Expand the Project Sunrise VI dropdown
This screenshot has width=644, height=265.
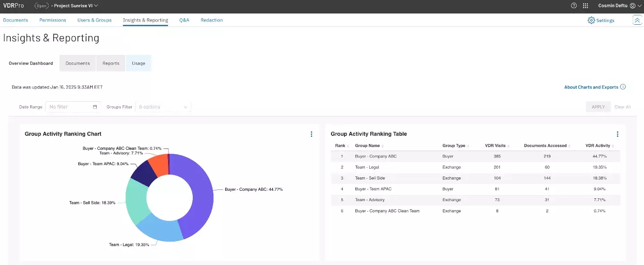pyautogui.click(x=95, y=6)
